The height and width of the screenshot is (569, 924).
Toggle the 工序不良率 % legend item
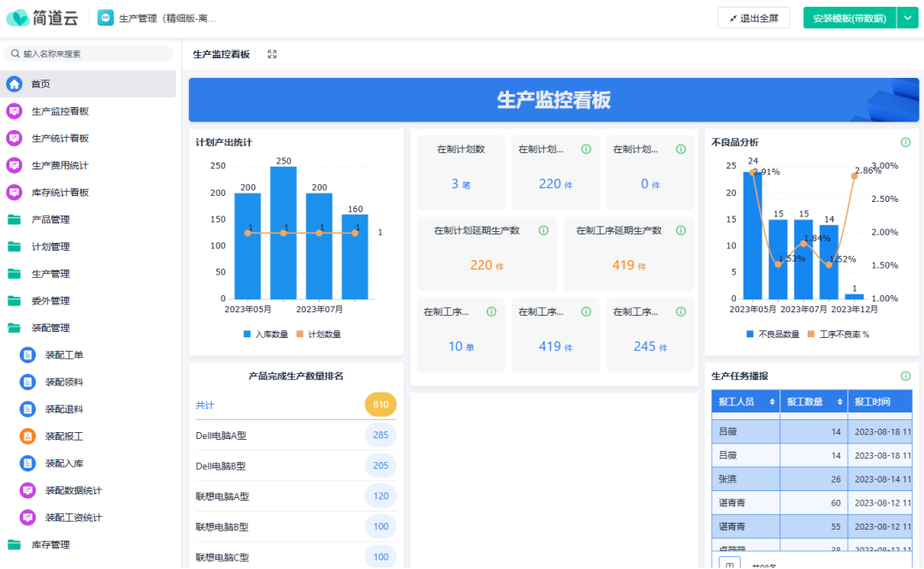[x=838, y=335]
